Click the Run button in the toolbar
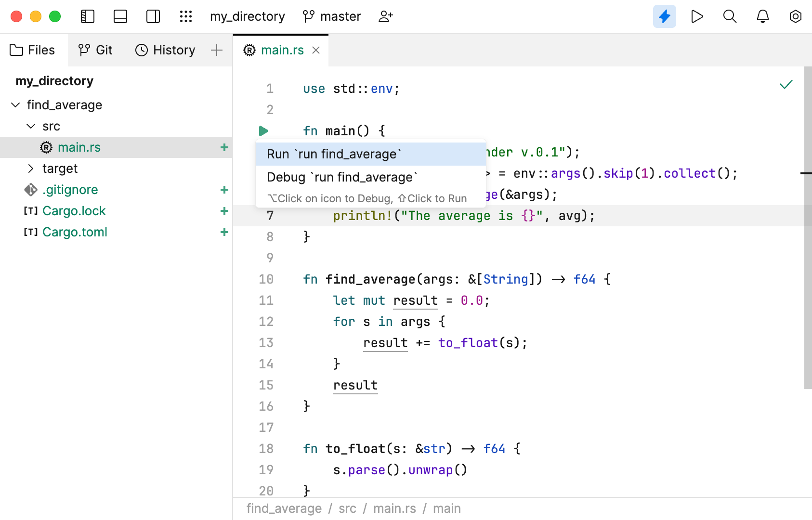812x520 pixels. [697, 16]
